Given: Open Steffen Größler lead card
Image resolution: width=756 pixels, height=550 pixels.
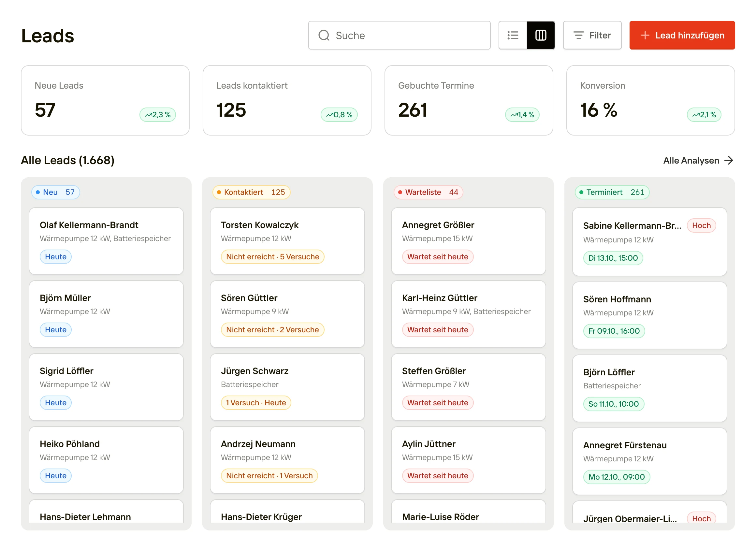Looking at the screenshot, I should [468, 387].
